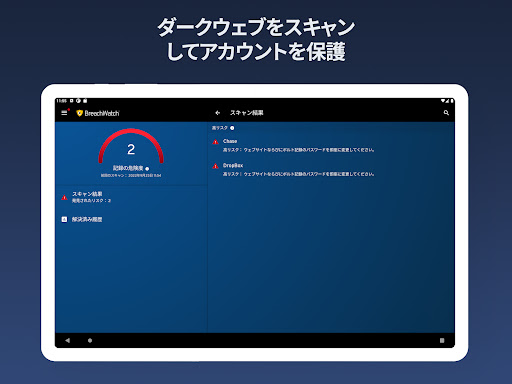Select 解決済み履歴 in the left panel
512x384 pixels.
pyautogui.click(x=131, y=219)
